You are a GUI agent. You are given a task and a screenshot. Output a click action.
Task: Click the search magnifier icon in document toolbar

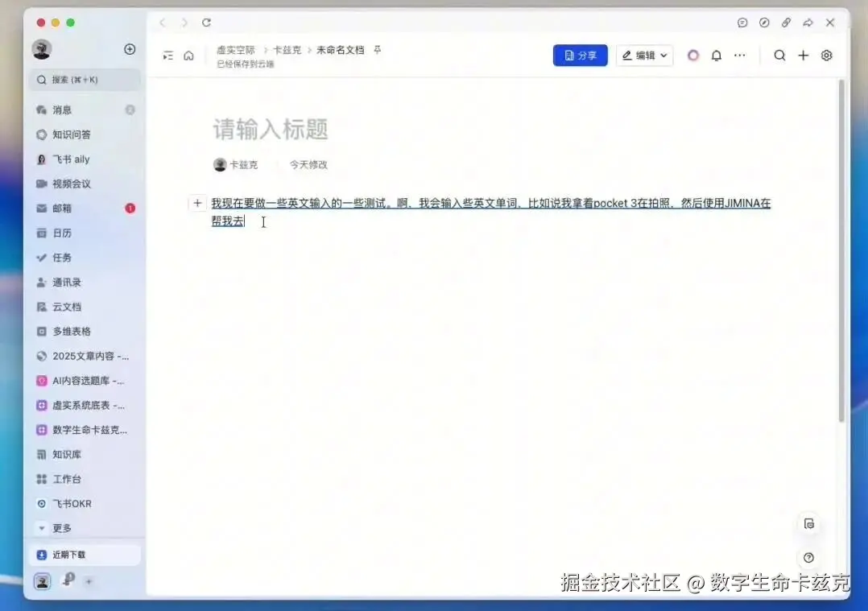(x=779, y=56)
